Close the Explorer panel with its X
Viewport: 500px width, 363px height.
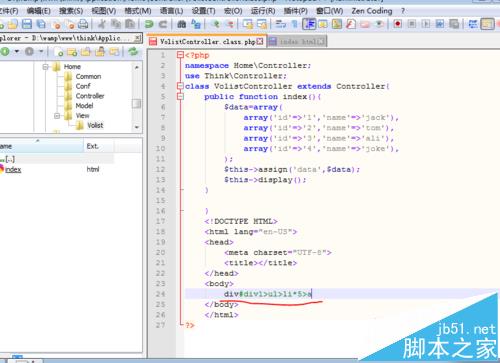[x=137, y=38]
